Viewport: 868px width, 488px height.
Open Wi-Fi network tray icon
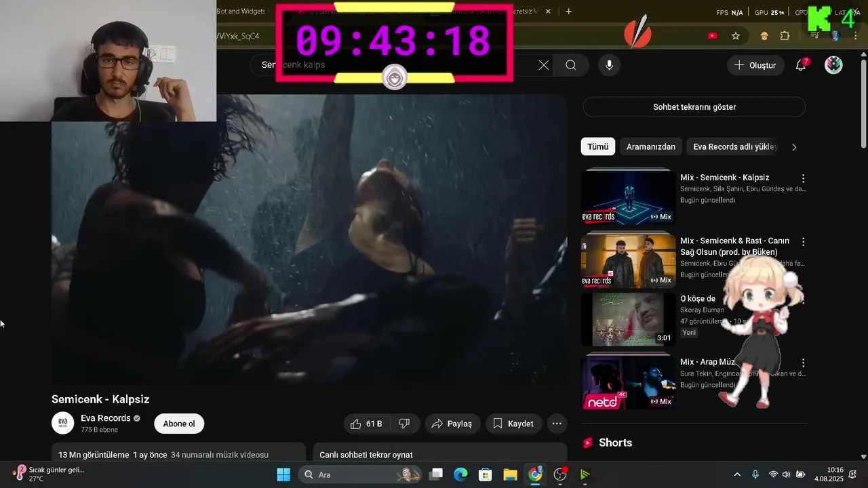[x=773, y=474]
